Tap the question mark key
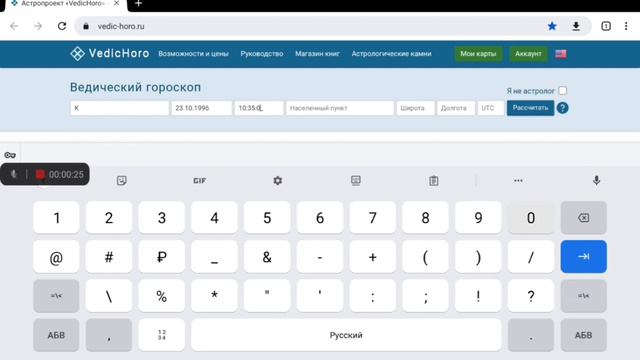The width and height of the screenshot is (640, 360). [531, 296]
